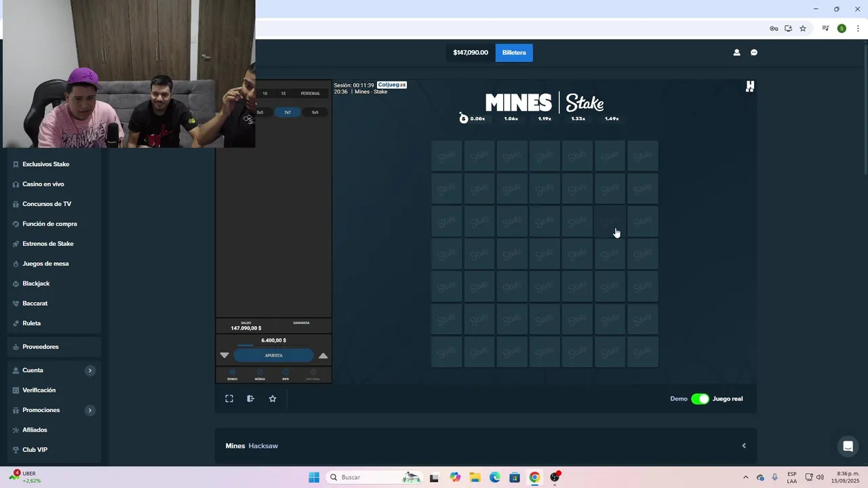Open the chat bubble icon

click(754, 52)
